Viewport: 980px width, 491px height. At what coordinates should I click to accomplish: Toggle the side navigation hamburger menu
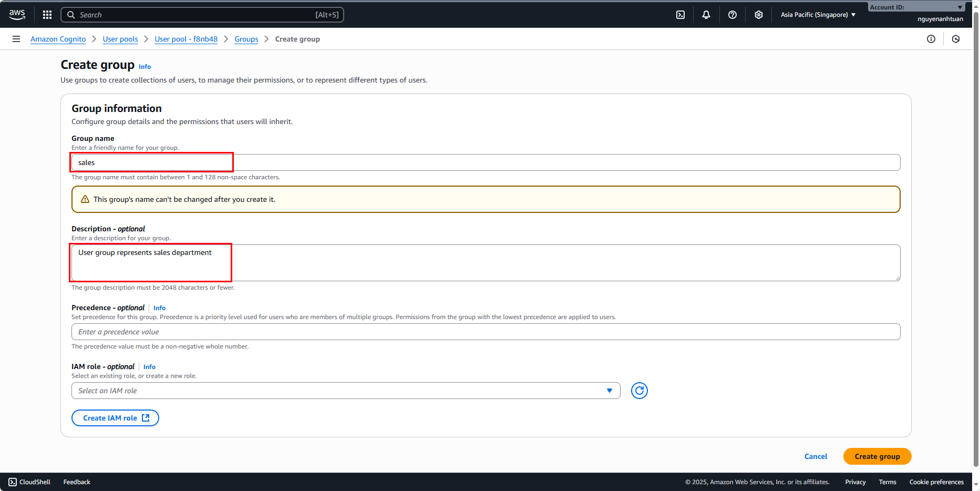point(16,39)
